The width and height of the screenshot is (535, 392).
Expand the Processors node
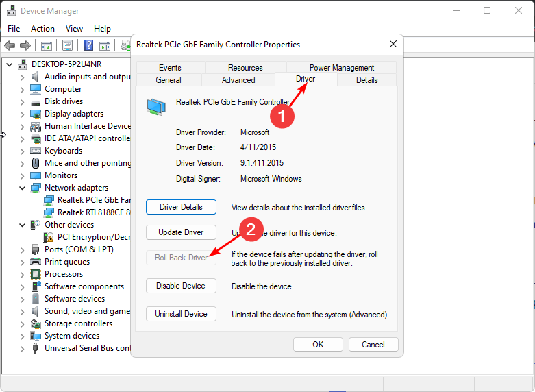click(23, 275)
